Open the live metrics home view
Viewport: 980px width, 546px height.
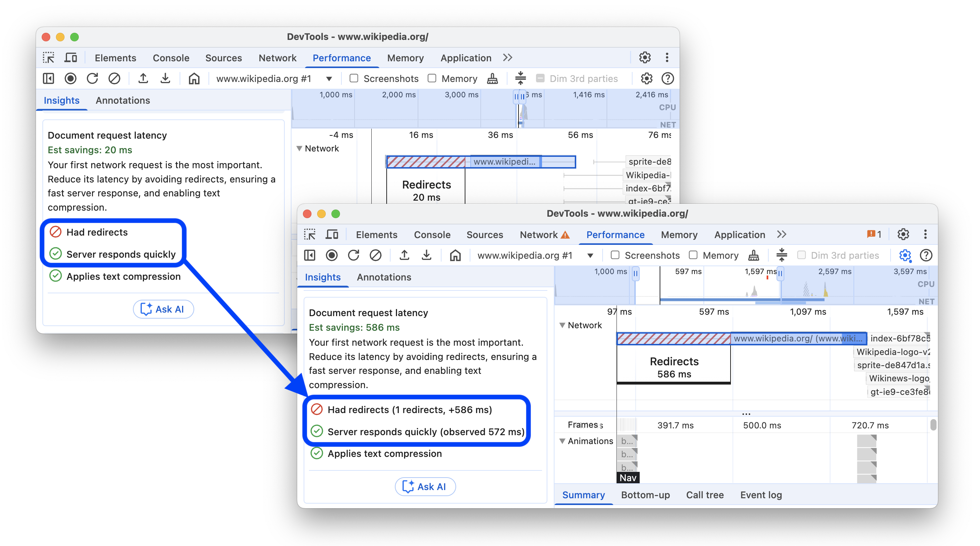(x=455, y=255)
